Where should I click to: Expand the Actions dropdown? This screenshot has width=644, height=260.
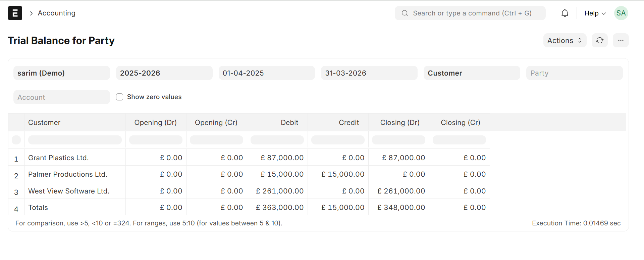pyautogui.click(x=565, y=40)
